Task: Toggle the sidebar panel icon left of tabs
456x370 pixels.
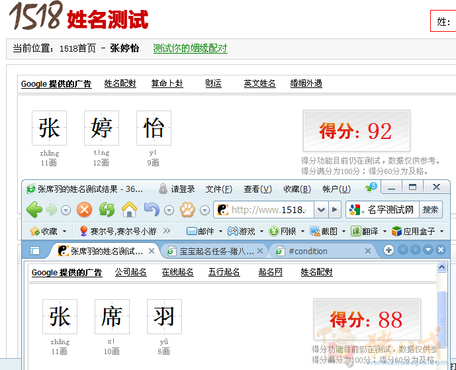Action: (x=35, y=250)
